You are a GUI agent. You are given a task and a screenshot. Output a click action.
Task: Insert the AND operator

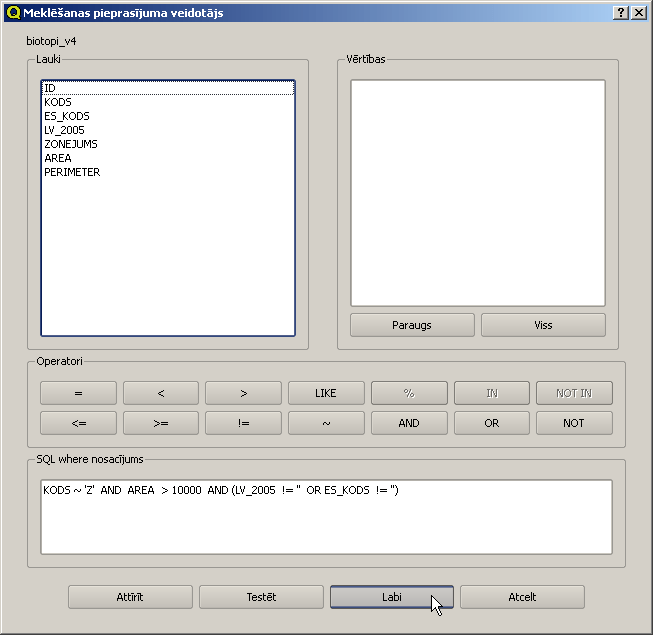409,423
